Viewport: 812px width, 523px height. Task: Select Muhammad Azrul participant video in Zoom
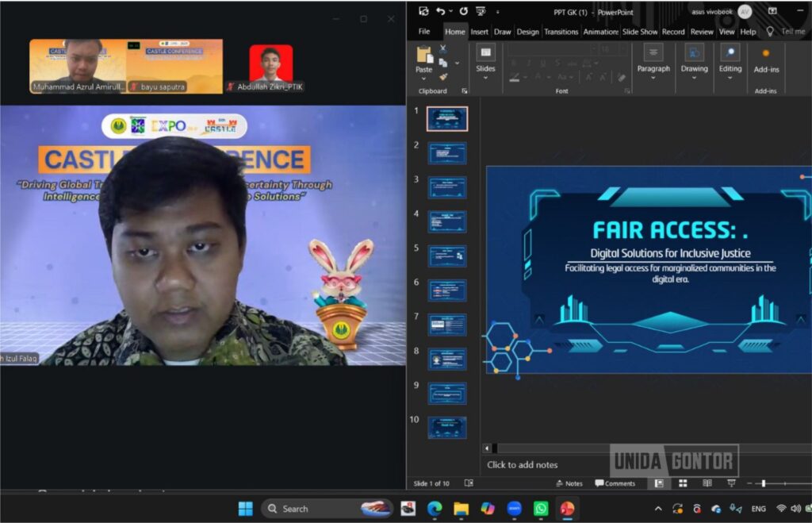point(78,67)
